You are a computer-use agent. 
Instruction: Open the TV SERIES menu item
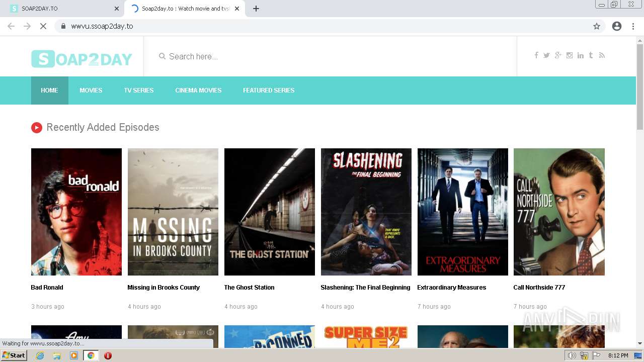pos(139,90)
